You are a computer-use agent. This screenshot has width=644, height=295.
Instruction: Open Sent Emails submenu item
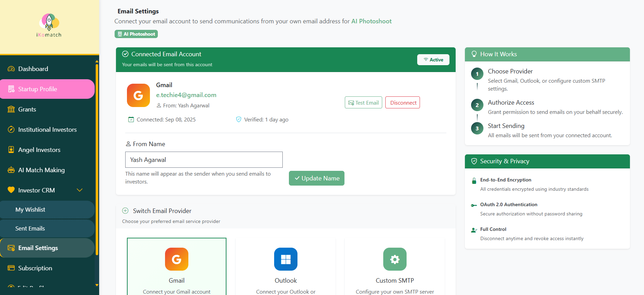coord(47,228)
